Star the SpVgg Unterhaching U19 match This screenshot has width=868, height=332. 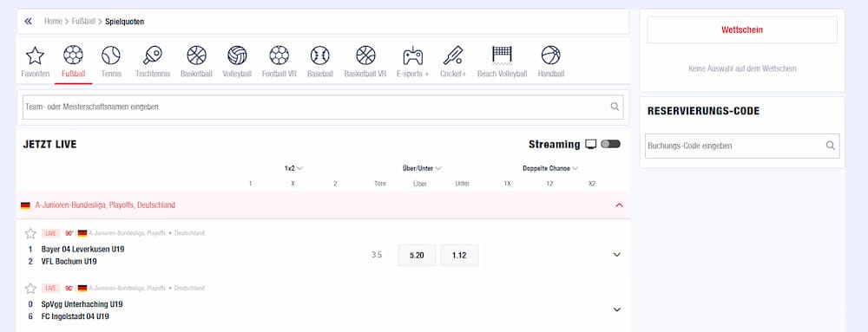click(30, 289)
